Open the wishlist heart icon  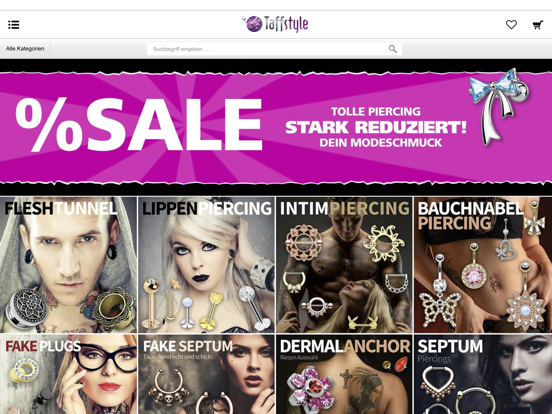point(511,24)
